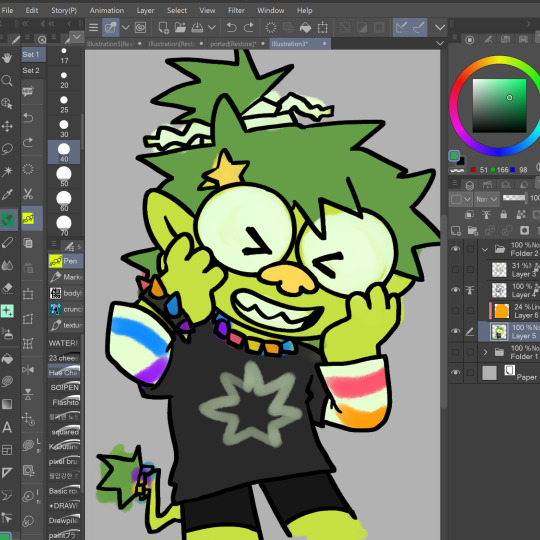Select the Auto select magic wand tool

(7, 171)
